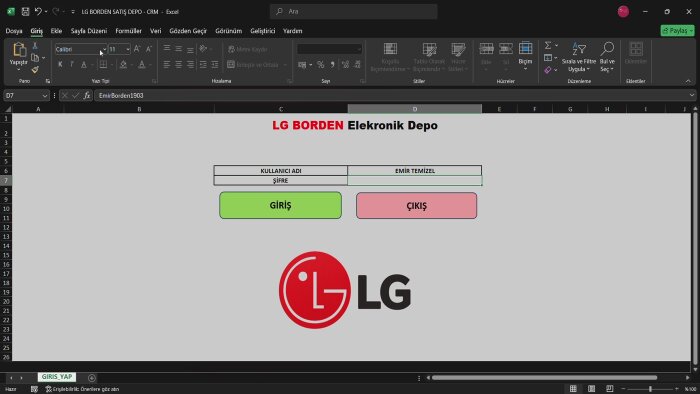Open the Calibri font name dropdown

coord(104,50)
